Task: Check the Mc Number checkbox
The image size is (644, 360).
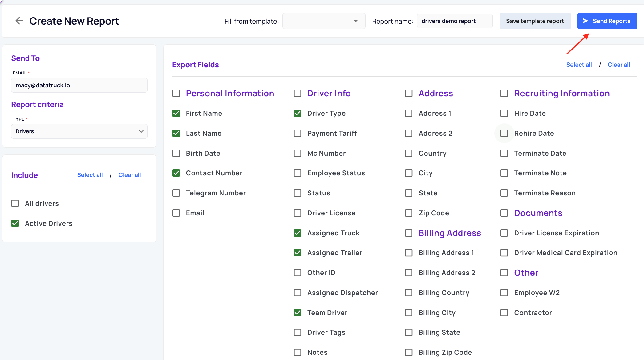Action: [x=298, y=153]
